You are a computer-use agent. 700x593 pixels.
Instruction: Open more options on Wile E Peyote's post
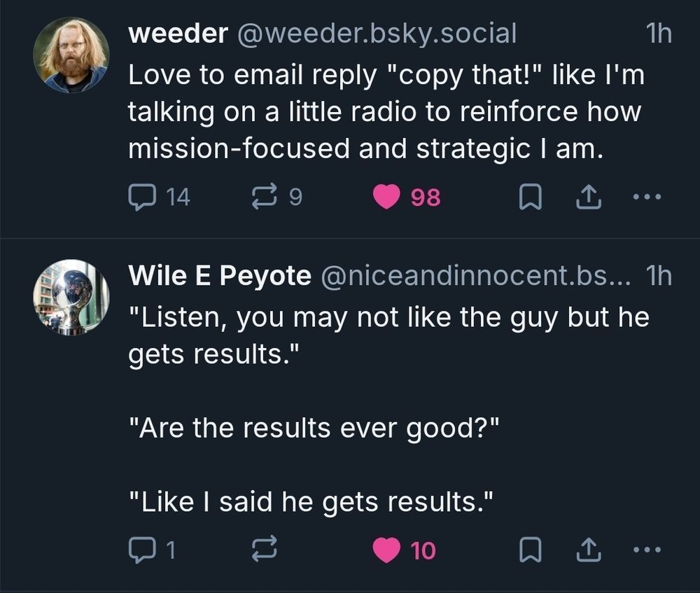(x=647, y=551)
